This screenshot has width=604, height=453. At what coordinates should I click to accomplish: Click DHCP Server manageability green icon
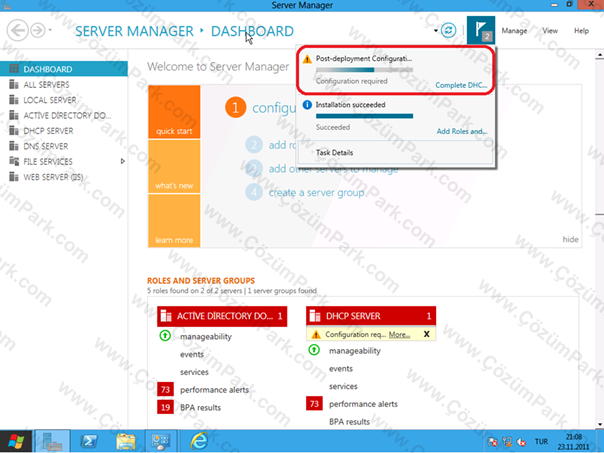click(x=314, y=350)
